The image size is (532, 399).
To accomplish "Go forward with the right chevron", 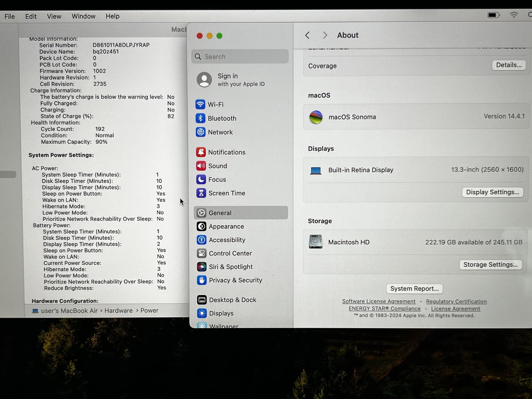I will coord(325,35).
